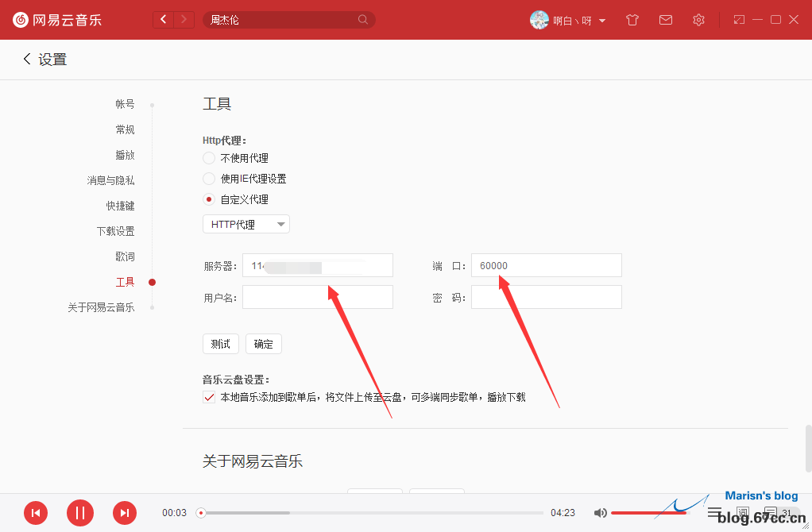
Task: Go to 关于网易云音乐 settings section
Action: click(101, 307)
